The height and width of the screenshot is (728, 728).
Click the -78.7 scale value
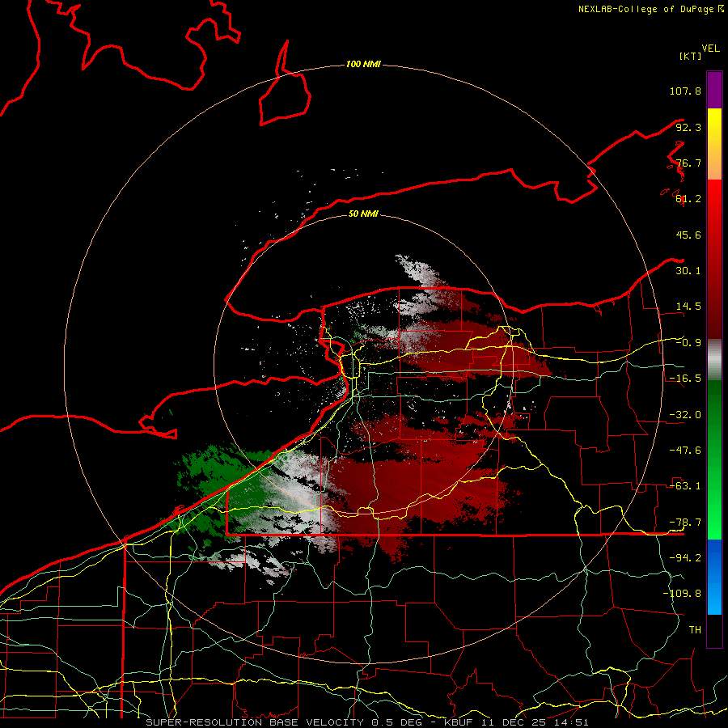point(685,523)
